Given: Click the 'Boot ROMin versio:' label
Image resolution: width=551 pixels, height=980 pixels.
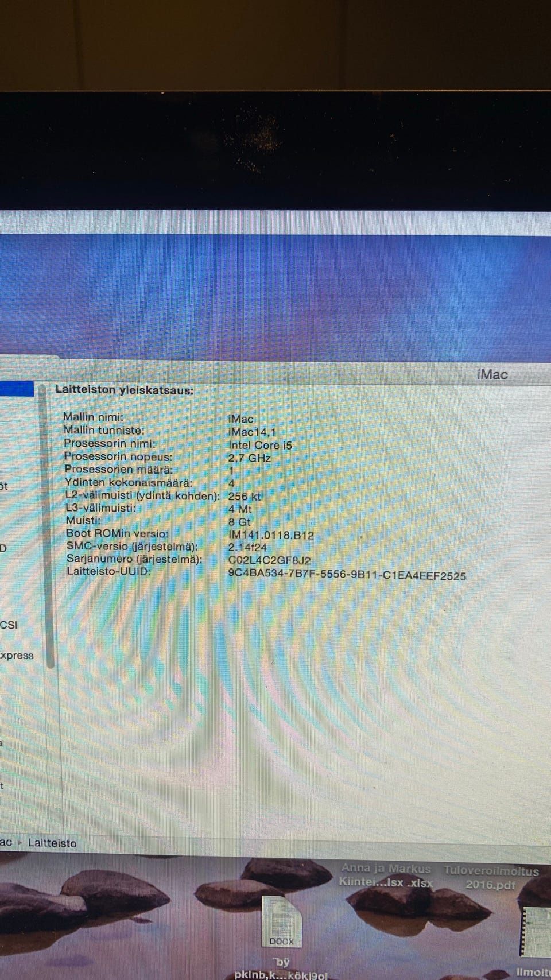Looking at the screenshot, I should (117, 533).
